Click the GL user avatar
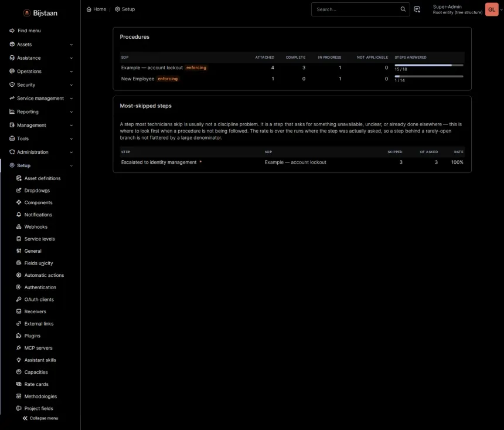The height and width of the screenshot is (430, 504). (492, 9)
